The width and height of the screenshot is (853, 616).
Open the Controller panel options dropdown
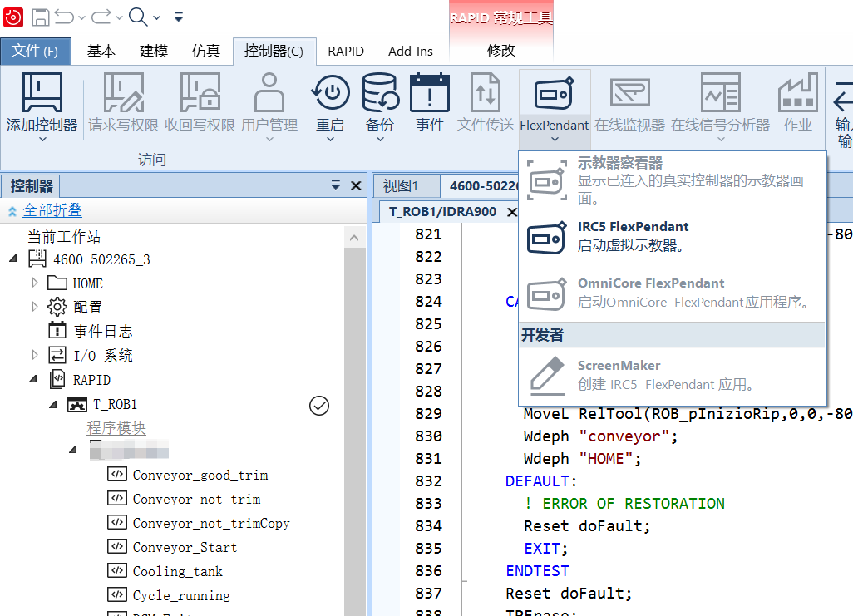336,185
